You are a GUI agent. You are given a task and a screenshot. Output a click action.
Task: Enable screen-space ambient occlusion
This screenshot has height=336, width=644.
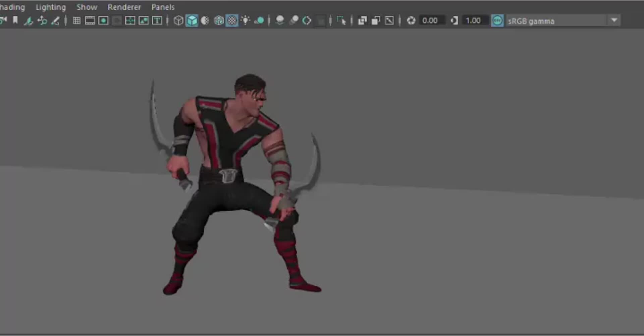point(294,20)
